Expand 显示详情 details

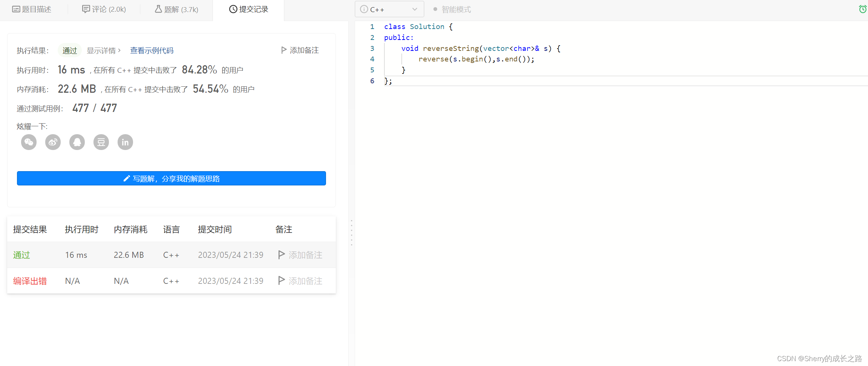pos(104,51)
